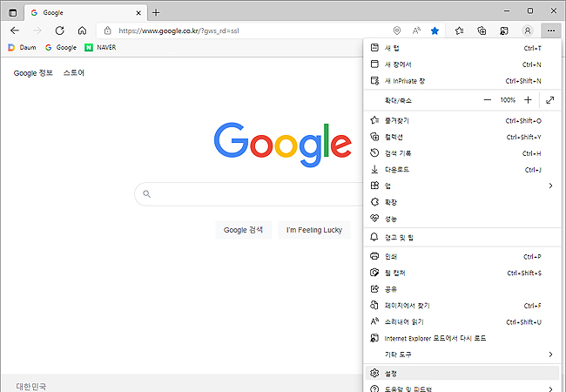Reload the page with refresh icon
Image resolution: width=566 pixels, height=392 pixels.
pos(60,30)
